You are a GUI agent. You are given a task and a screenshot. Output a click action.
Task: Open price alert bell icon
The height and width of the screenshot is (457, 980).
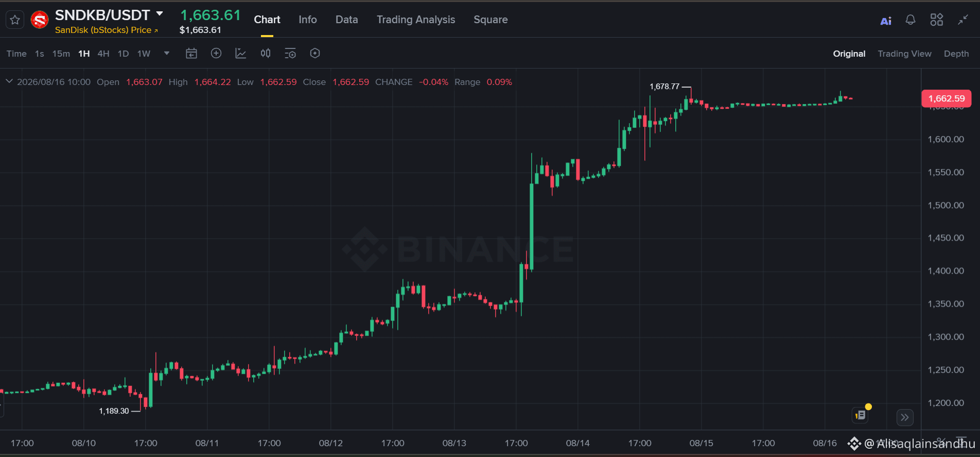911,20
